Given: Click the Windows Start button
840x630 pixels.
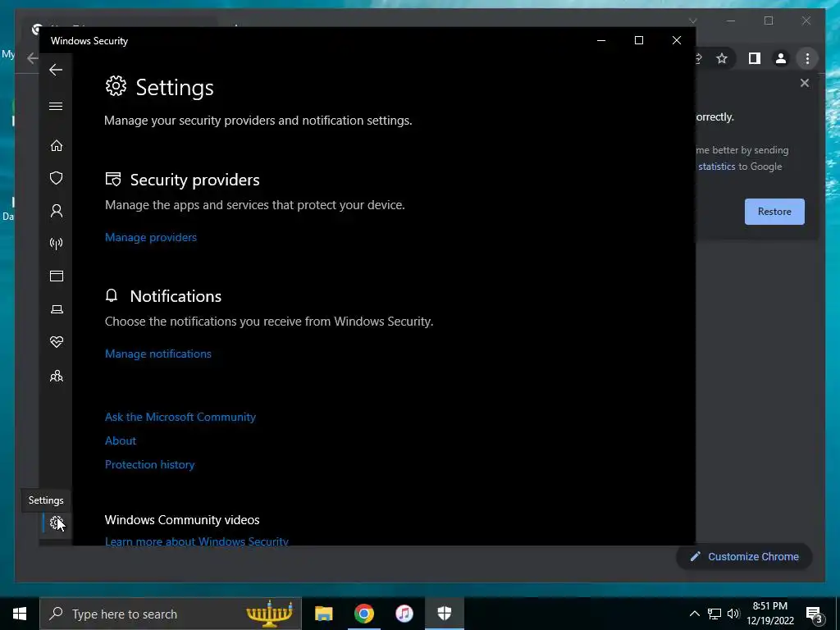Looking at the screenshot, I should pyautogui.click(x=20, y=614).
